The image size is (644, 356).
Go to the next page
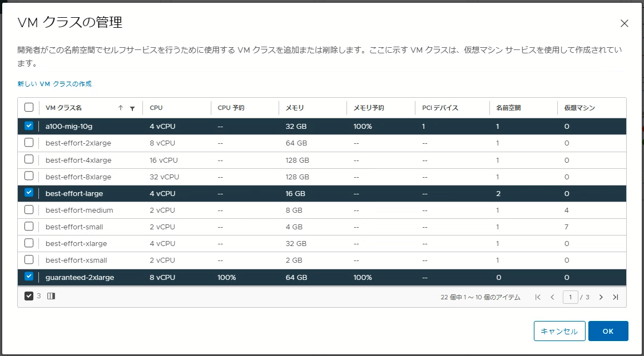click(x=601, y=297)
